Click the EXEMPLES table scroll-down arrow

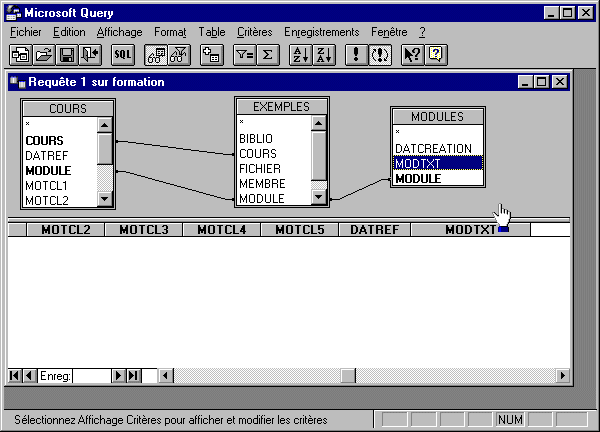click(x=319, y=197)
